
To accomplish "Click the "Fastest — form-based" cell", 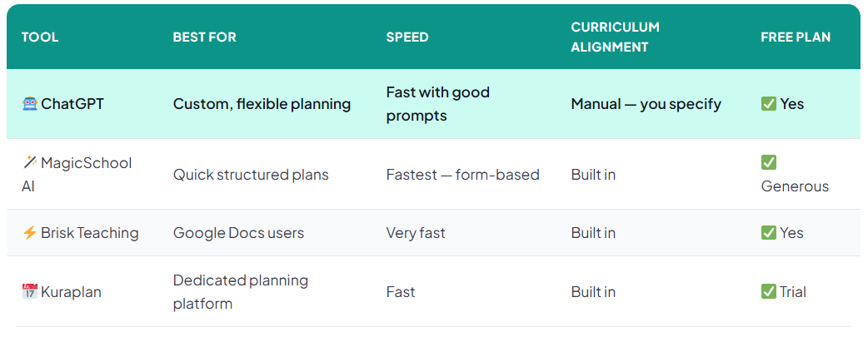I will pyautogui.click(x=462, y=175).
